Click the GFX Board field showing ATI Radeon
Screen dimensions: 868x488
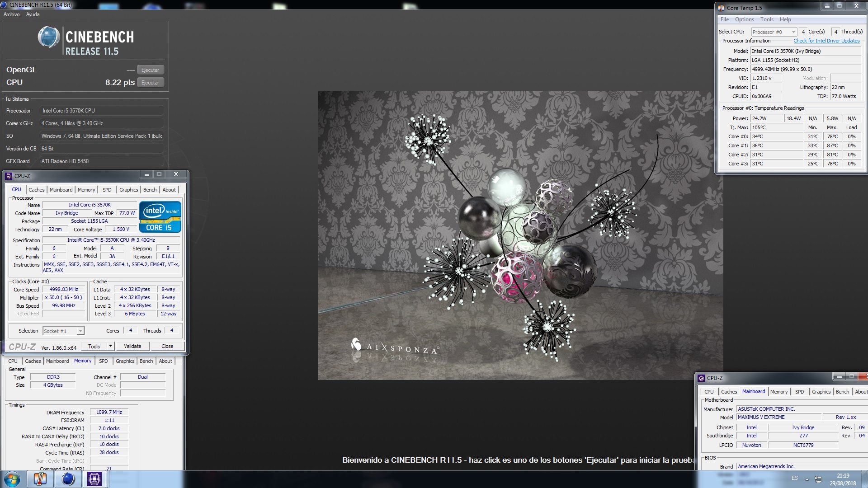(x=102, y=161)
